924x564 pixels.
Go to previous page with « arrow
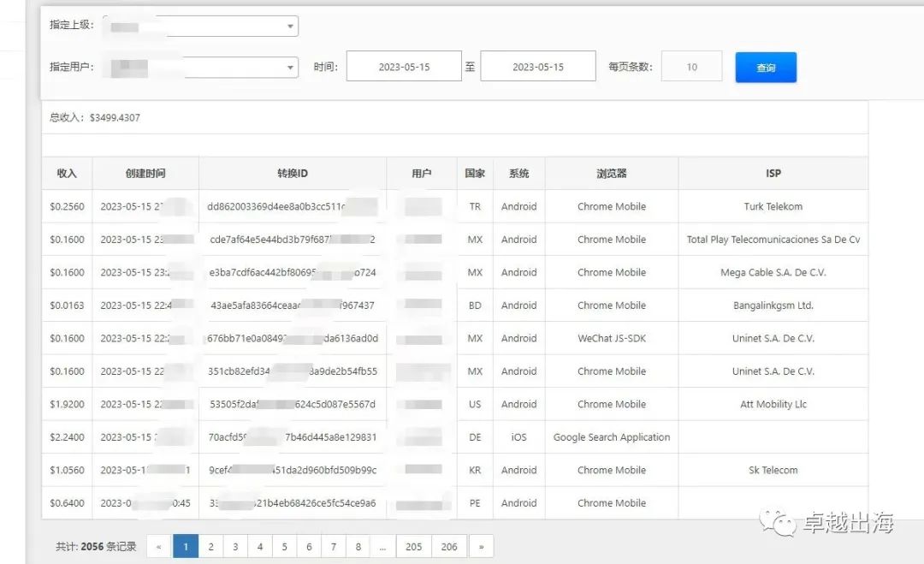159,547
